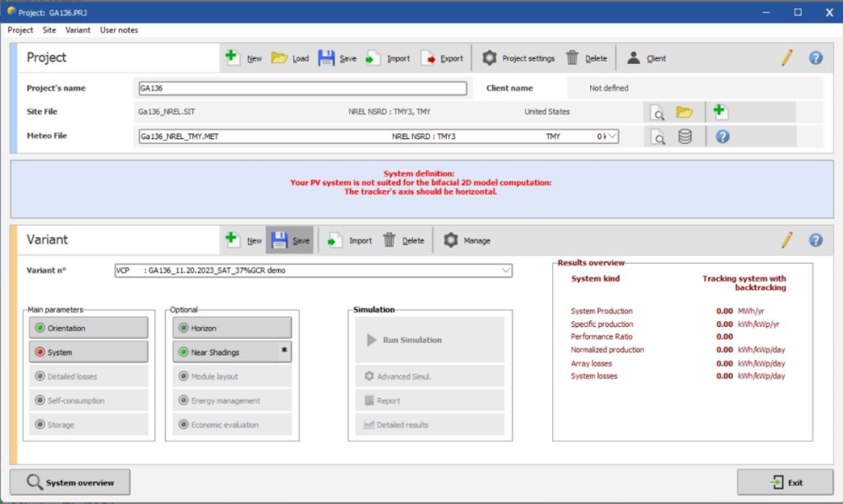Image resolution: width=843 pixels, height=504 pixels.
Task: Open the User notes menu
Action: pos(119,30)
